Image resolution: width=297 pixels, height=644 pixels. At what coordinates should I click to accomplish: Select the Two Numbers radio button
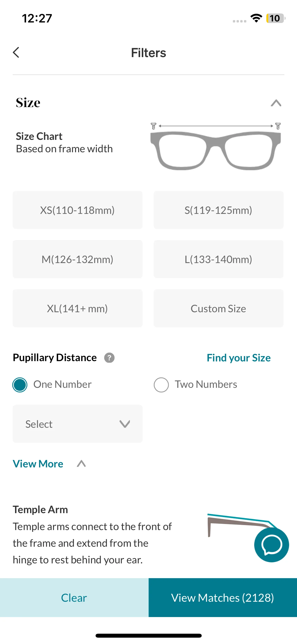point(161,385)
